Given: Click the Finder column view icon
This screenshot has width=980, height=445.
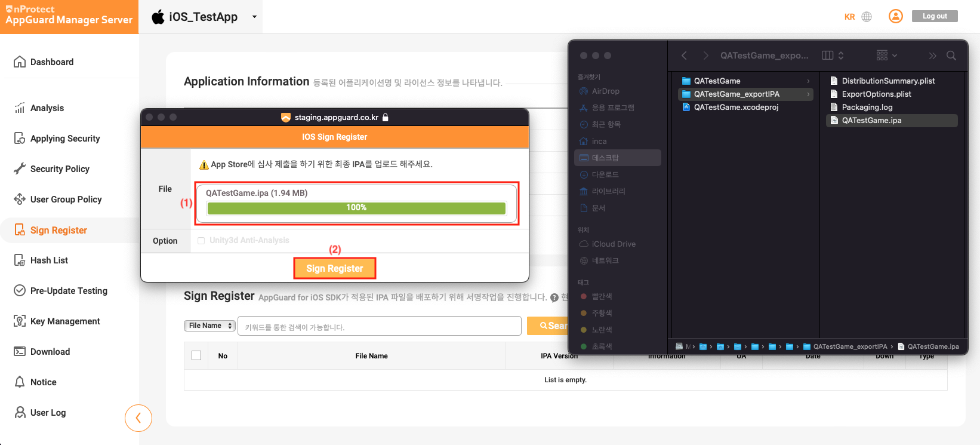Looking at the screenshot, I should [x=827, y=56].
